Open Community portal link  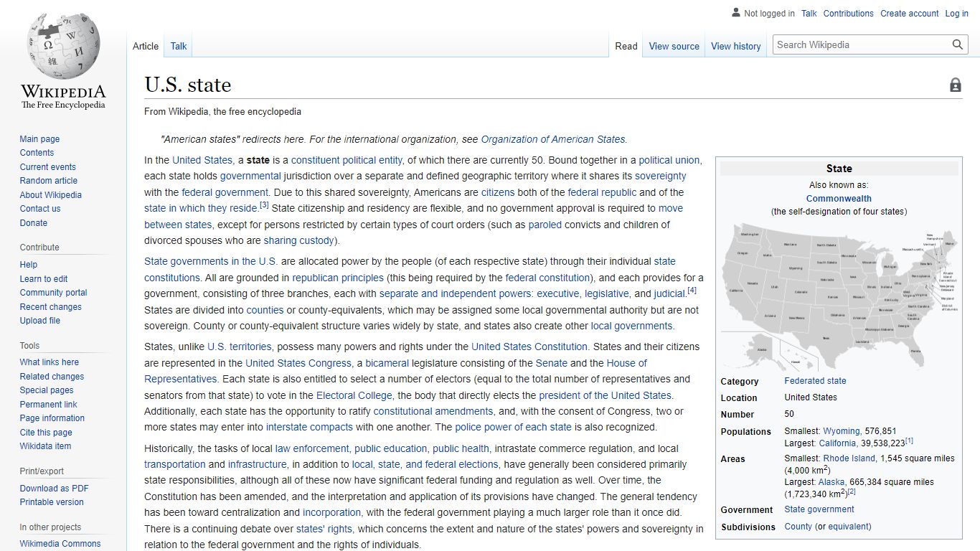coord(54,293)
